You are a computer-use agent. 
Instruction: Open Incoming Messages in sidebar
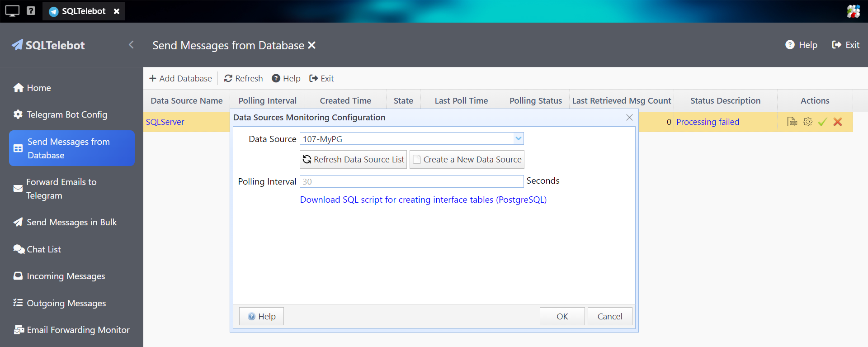(66, 276)
